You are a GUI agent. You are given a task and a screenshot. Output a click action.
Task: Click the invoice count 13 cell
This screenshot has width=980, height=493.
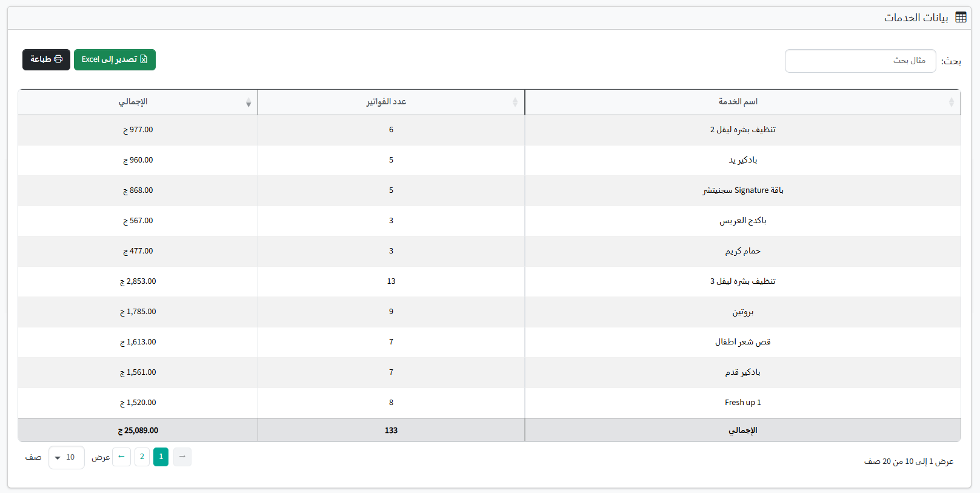[x=391, y=281]
